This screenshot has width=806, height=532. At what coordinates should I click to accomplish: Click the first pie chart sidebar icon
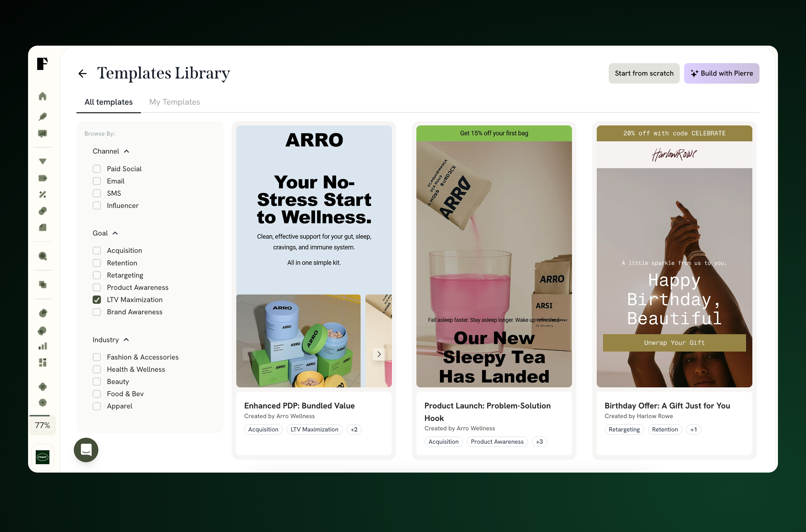coord(42,313)
